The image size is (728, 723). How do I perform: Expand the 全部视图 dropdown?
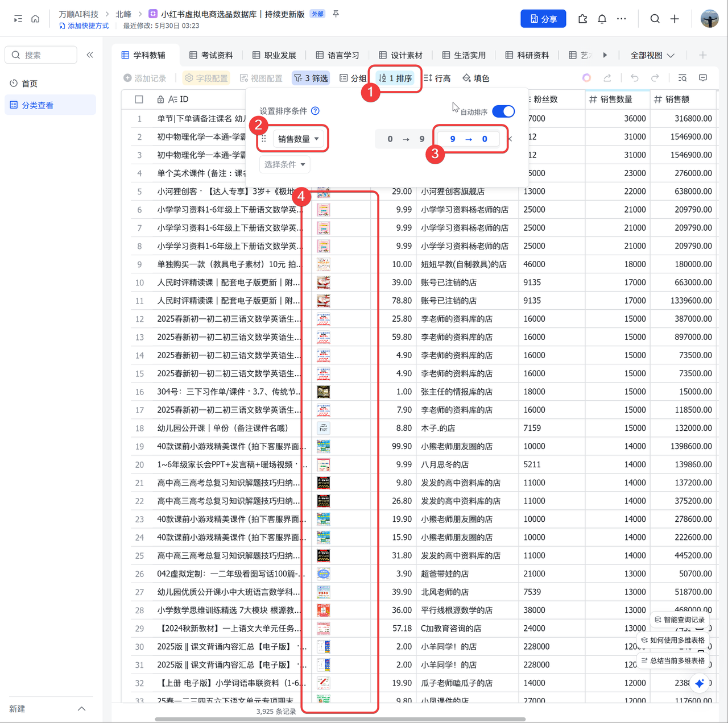[652, 55]
